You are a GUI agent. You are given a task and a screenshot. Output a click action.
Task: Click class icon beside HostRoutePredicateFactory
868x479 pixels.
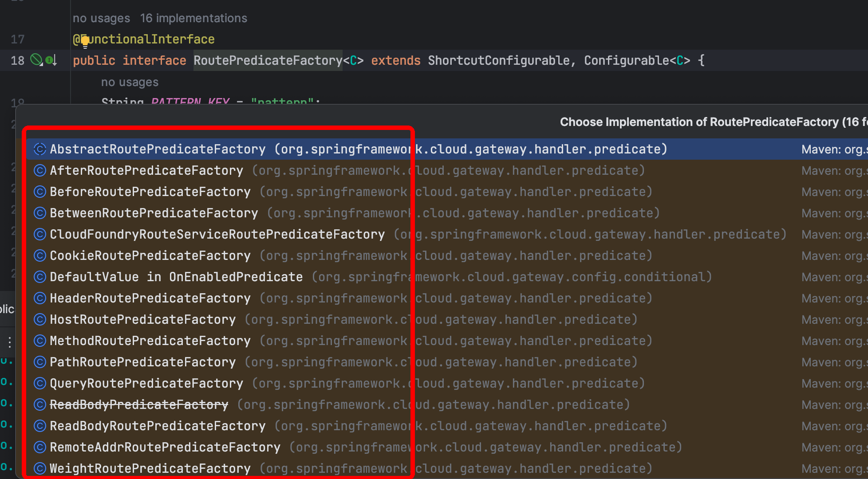click(x=40, y=319)
